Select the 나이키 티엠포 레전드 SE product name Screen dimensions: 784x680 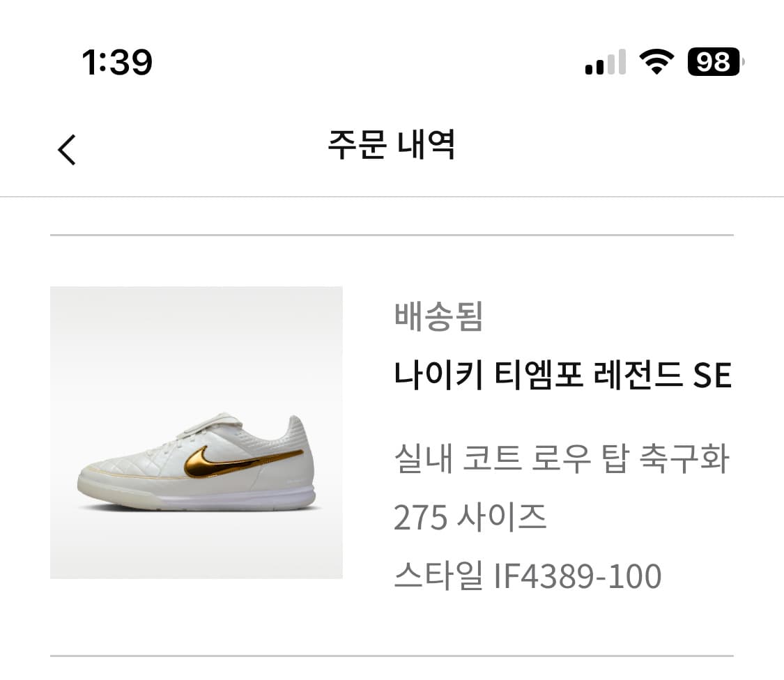click(x=564, y=374)
